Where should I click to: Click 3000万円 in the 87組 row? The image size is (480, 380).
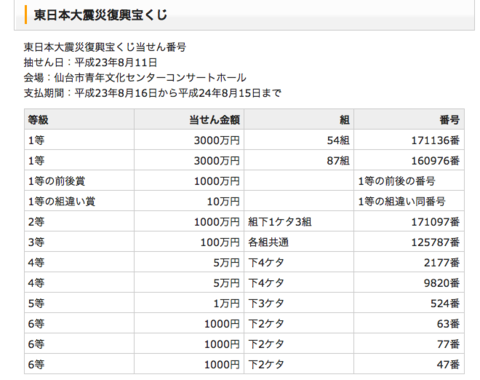click(x=217, y=161)
